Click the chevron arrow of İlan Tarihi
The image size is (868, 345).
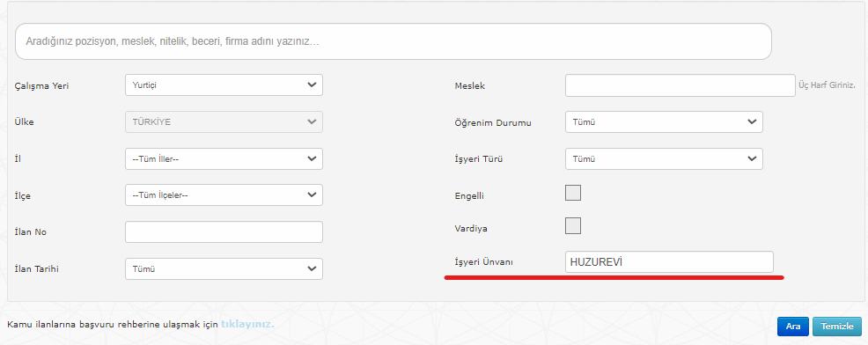coord(312,268)
